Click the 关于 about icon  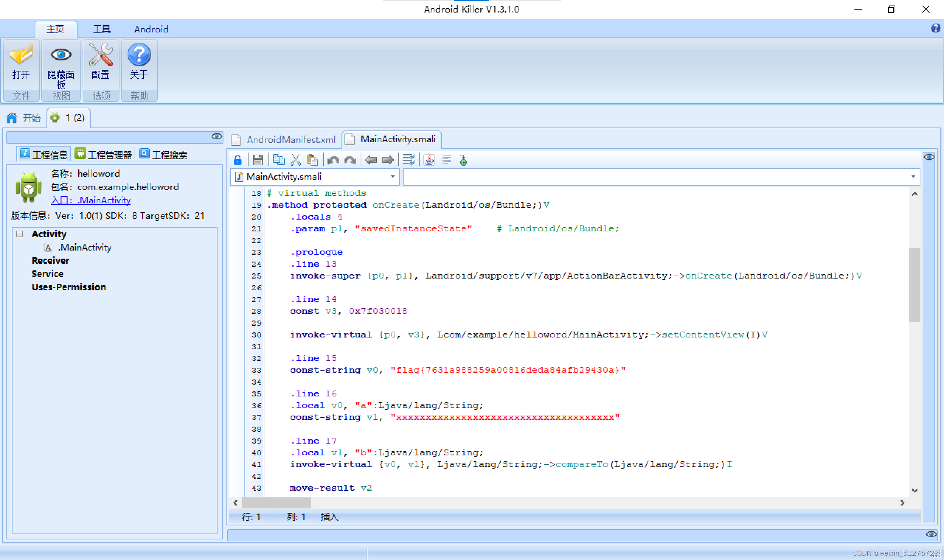coord(139,55)
